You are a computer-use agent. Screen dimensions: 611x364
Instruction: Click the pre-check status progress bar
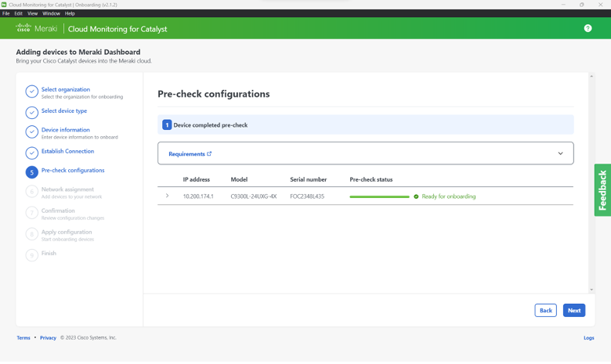379,196
